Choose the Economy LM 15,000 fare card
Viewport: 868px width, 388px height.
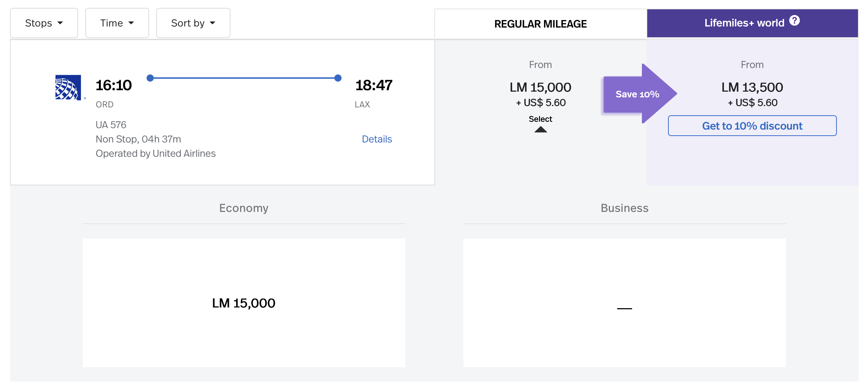[244, 303]
